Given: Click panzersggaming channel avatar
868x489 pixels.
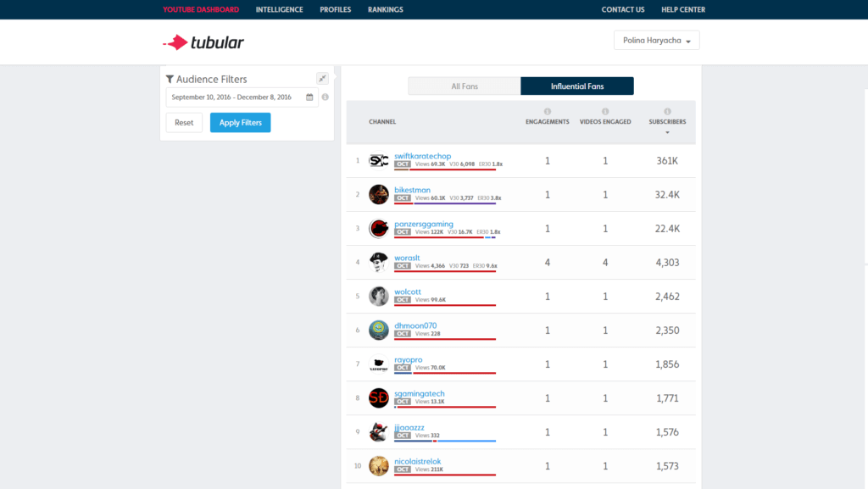Looking at the screenshot, I should pyautogui.click(x=379, y=228).
